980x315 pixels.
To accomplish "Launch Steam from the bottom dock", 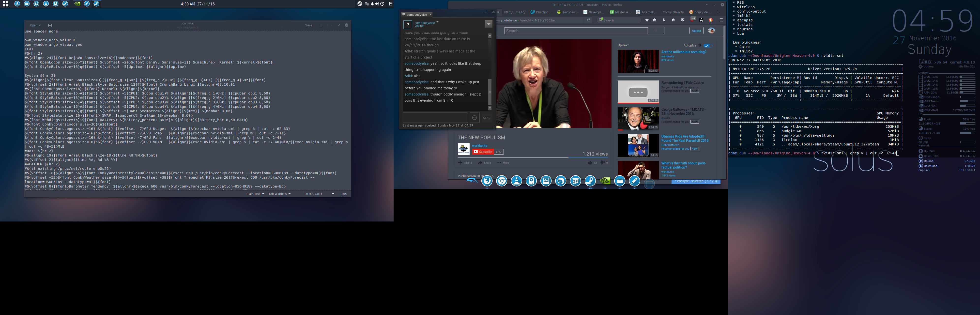I will point(590,181).
